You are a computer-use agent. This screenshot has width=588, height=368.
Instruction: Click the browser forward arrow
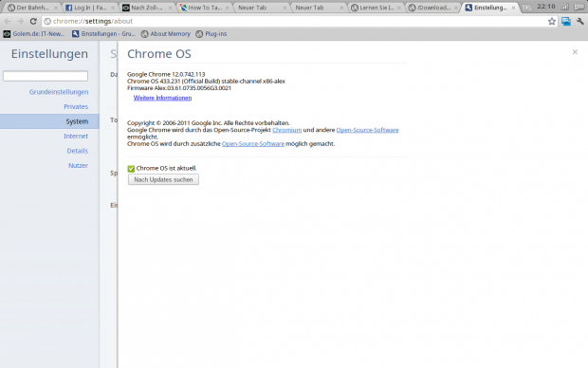[x=20, y=22]
